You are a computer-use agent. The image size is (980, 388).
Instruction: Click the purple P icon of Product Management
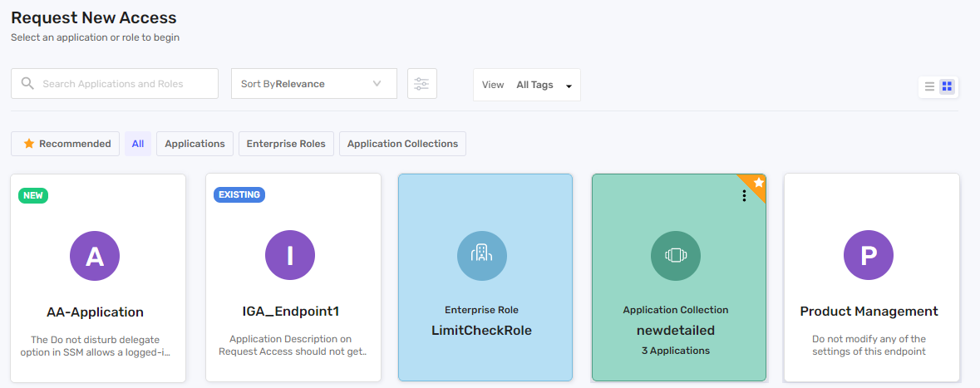point(869,256)
